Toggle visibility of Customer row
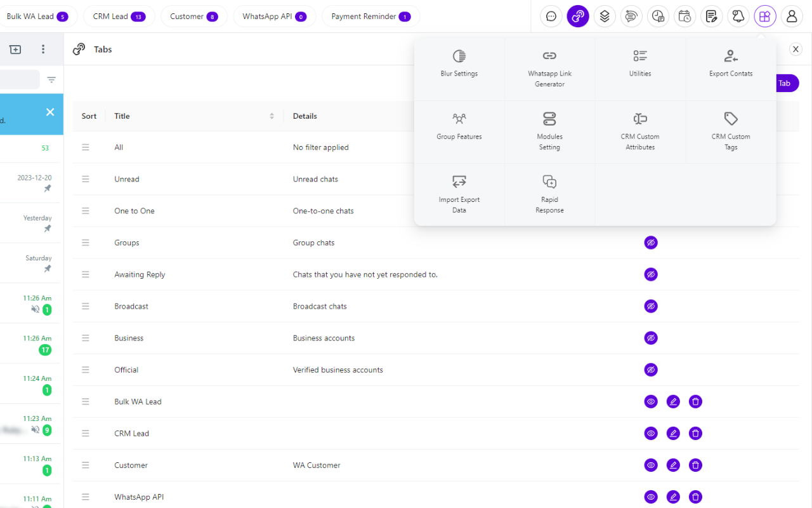This screenshot has width=812, height=508. tap(651, 465)
